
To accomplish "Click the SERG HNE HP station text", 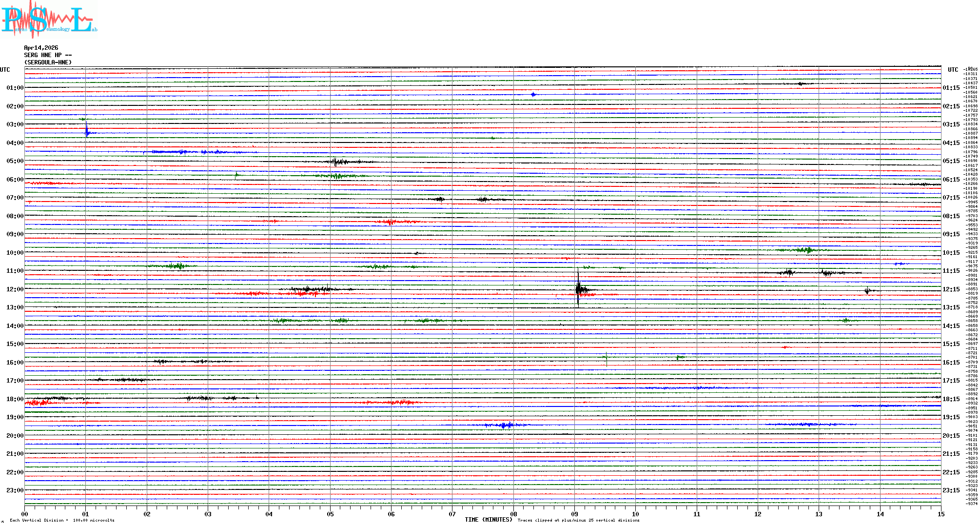I will pos(48,55).
